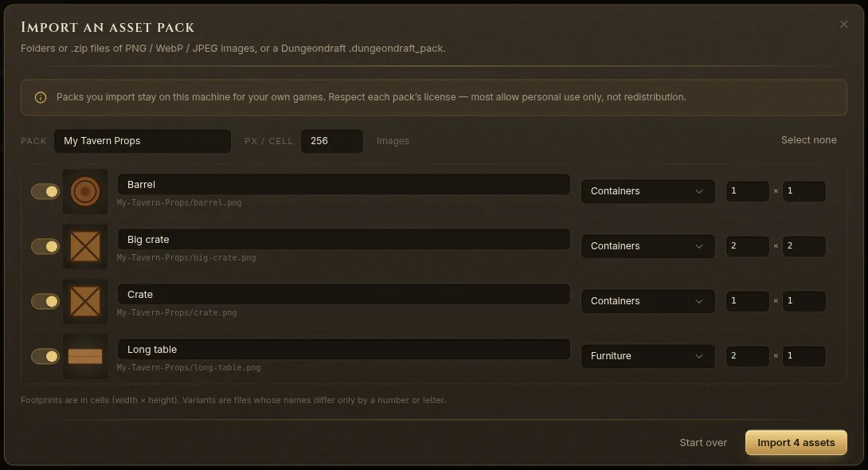Click the Crate footprint height field
Screen dimensions: 868x470
click(x=803, y=300)
